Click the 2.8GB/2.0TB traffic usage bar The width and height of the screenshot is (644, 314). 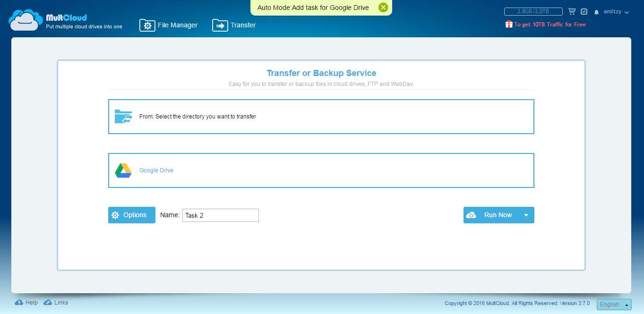(533, 11)
